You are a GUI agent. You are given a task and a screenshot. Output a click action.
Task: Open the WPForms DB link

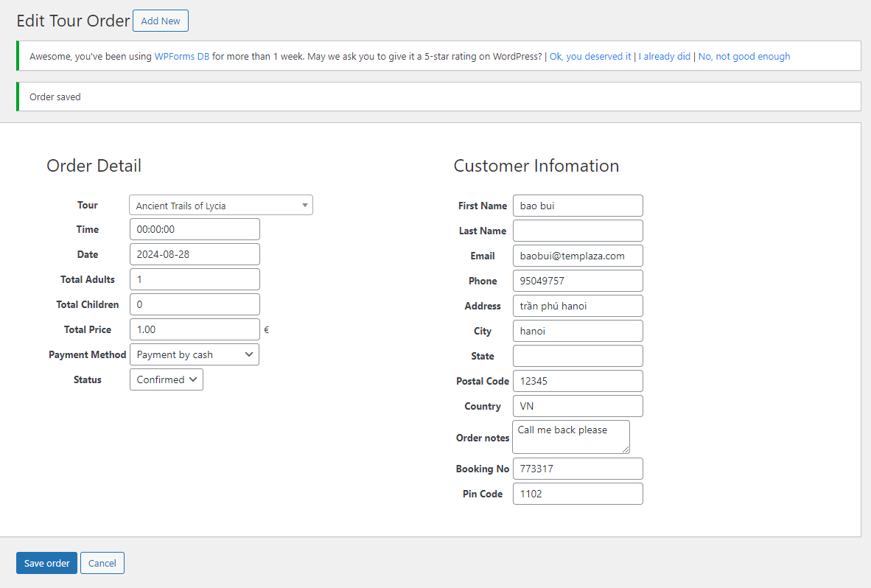pos(181,56)
